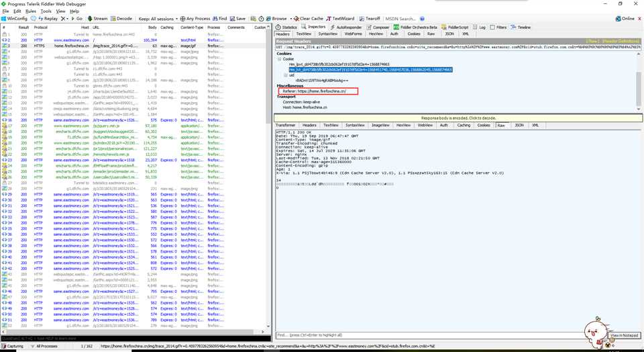This screenshot has width=644, height=352.
Task: Click 'Host: home.firefoxchina.cn' header line
Action: [305, 107]
